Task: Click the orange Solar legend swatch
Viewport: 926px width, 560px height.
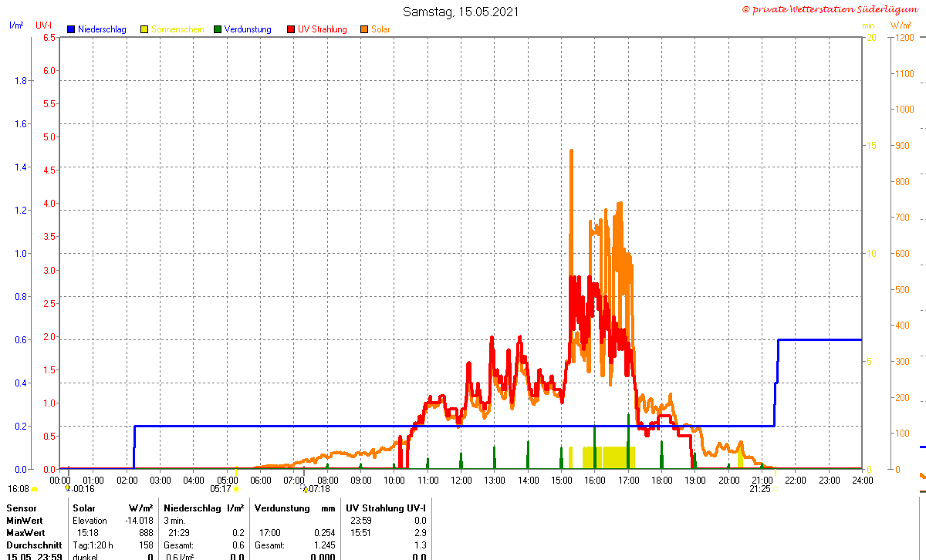Action: point(364,29)
